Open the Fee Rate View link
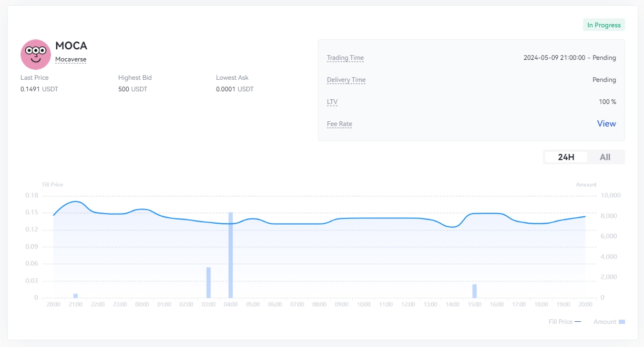 [x=606, y=123]
